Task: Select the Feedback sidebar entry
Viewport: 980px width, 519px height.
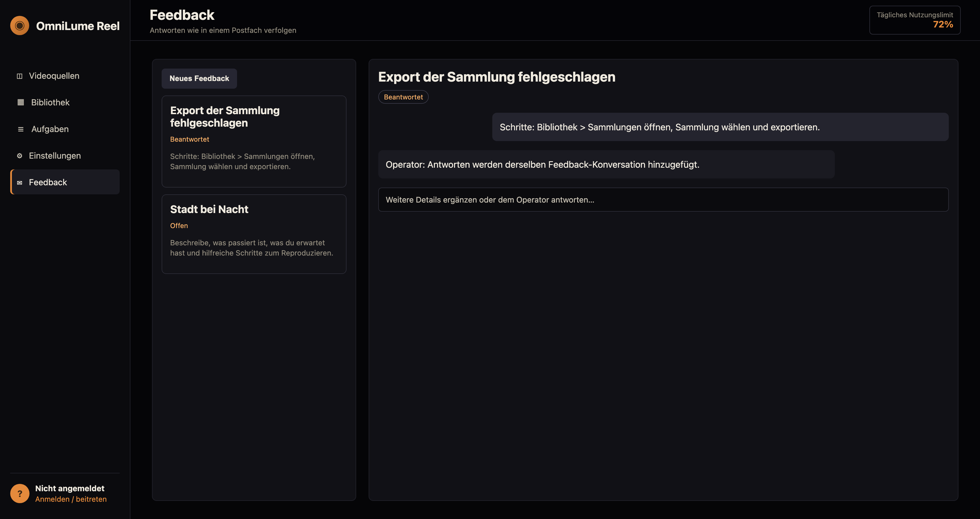Action: point(65,182)
